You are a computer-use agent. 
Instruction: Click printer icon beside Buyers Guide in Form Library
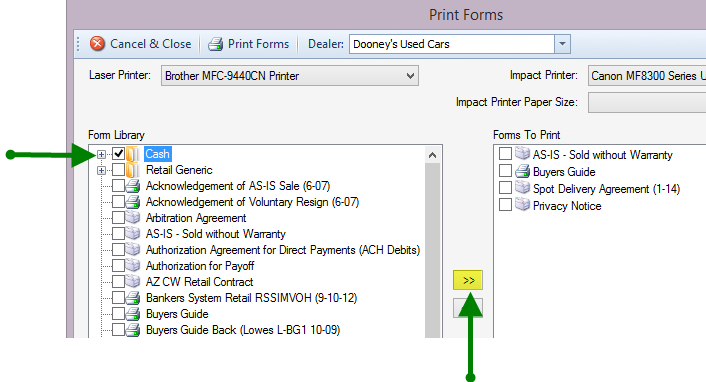pos(133,314)
